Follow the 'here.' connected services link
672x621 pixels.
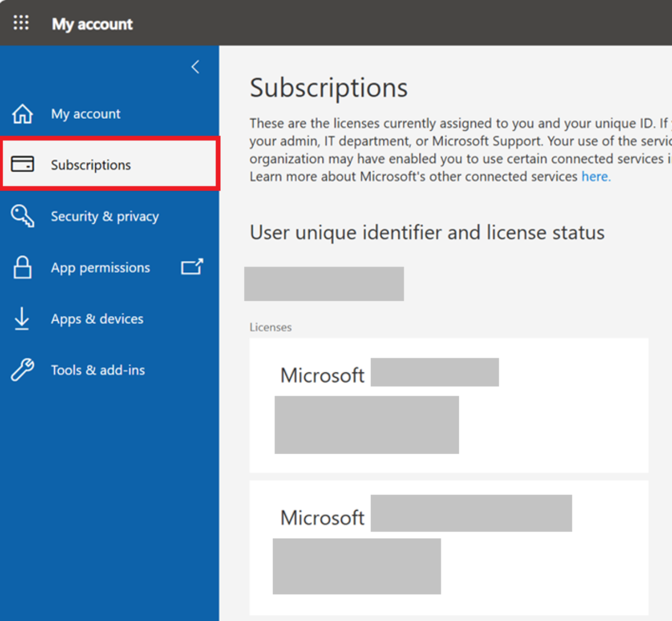[596, 177]
